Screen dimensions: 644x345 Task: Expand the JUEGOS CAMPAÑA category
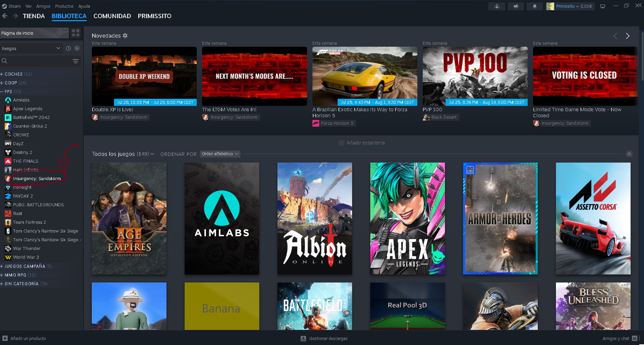point(2,266)
